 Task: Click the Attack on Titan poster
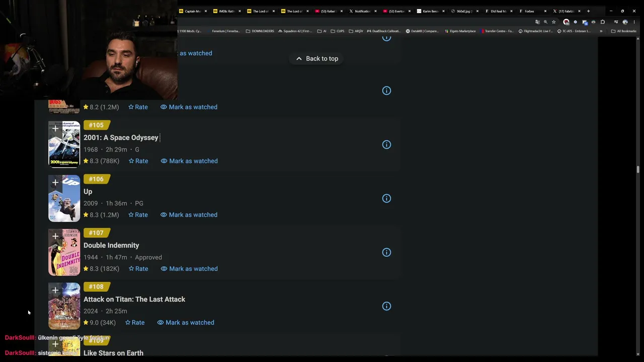[x=64, y=306]
